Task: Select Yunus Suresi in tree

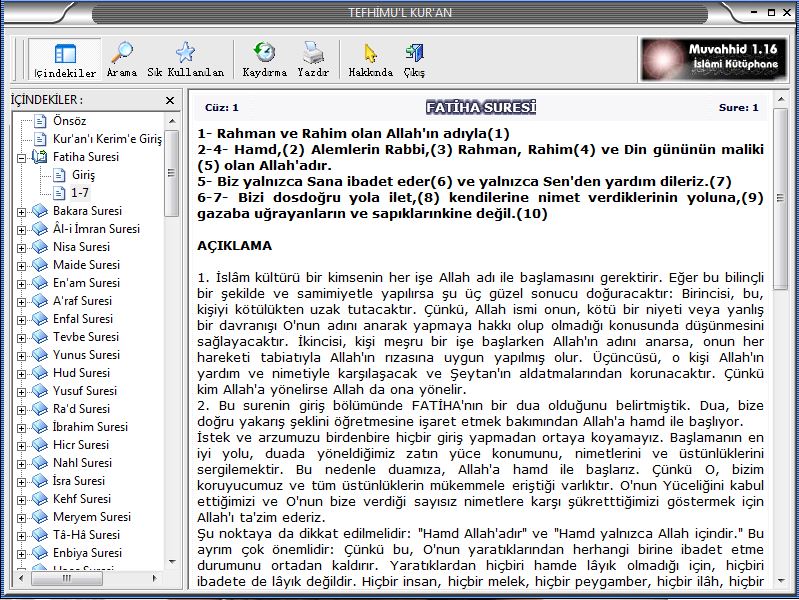Action: [x=86, y=355]
